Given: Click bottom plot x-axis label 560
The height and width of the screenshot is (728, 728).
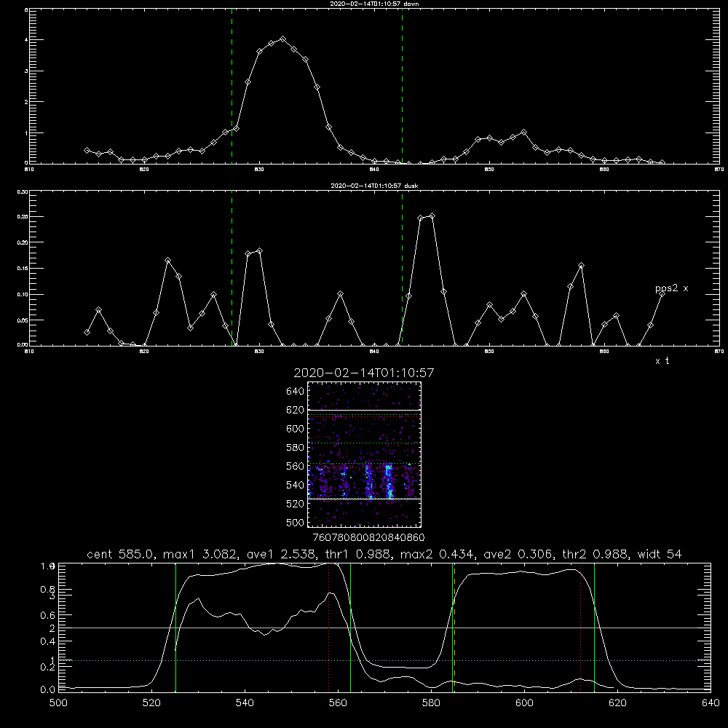Looking at the screenshot, I should point(338,703).
